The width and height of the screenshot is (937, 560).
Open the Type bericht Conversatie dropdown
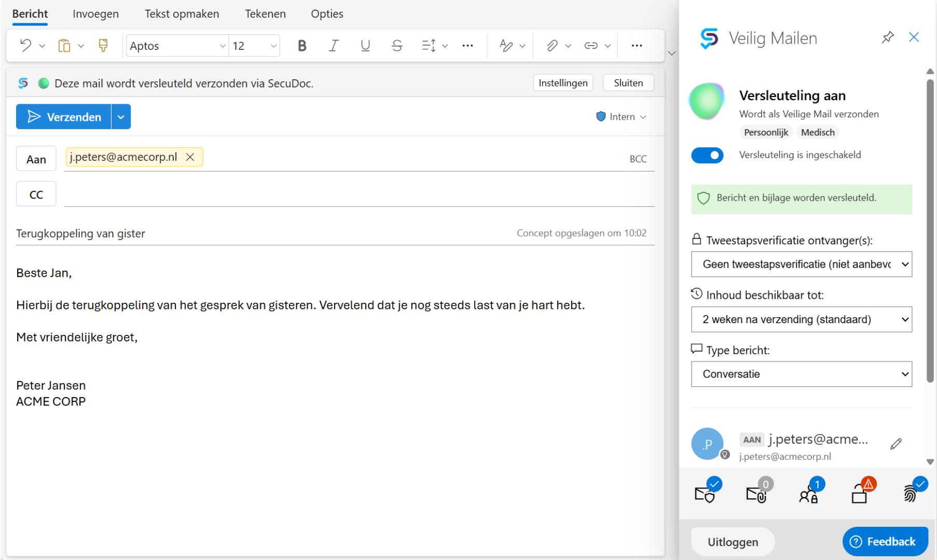pos(801,374)
